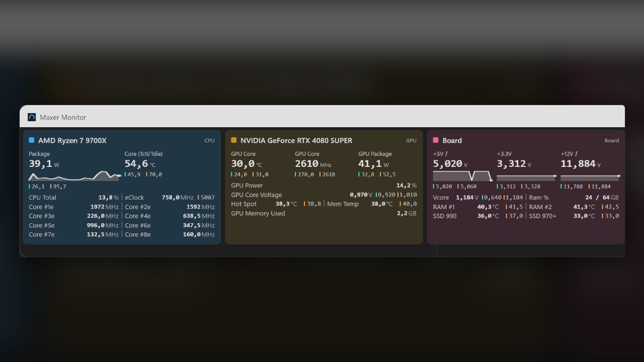The image size is (644, 362).
Task: Click the Maxer Monitor app icon
Action: tap(32, 117)
